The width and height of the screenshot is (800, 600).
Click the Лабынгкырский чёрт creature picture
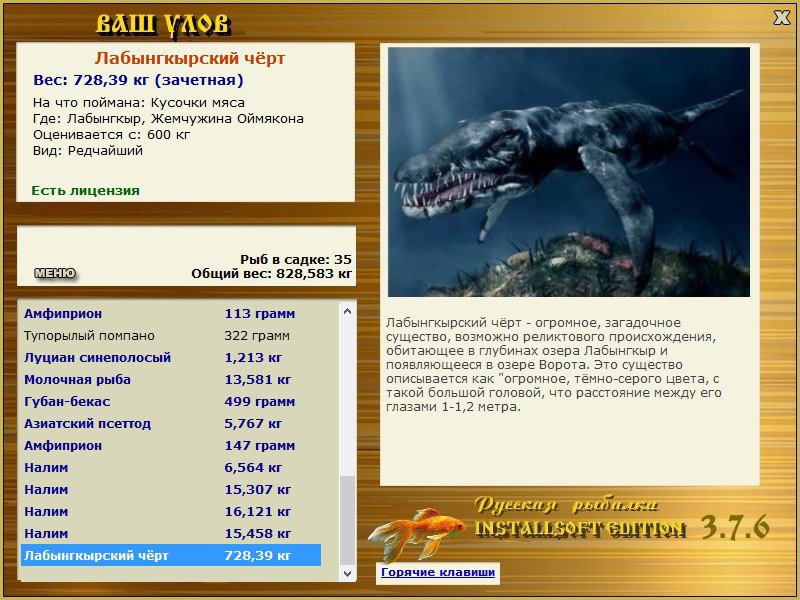click(x=569, y=172)
